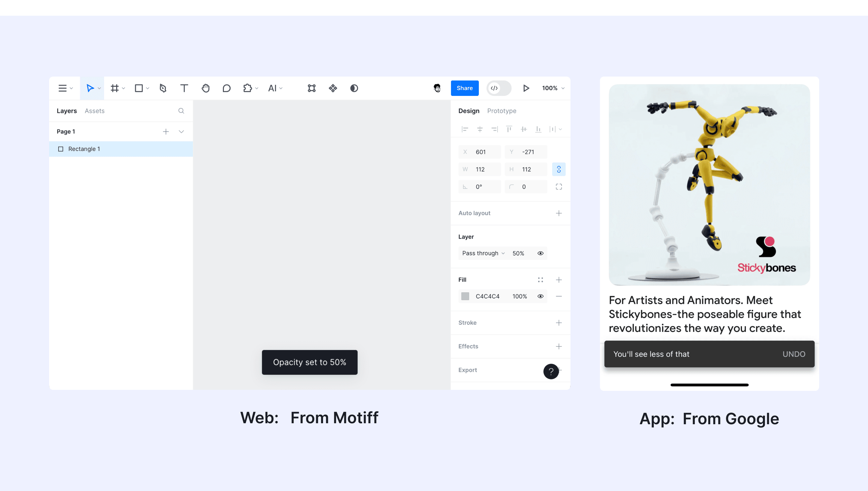Hide the C4C4C4 fill with eye icon

click(540, 297)
